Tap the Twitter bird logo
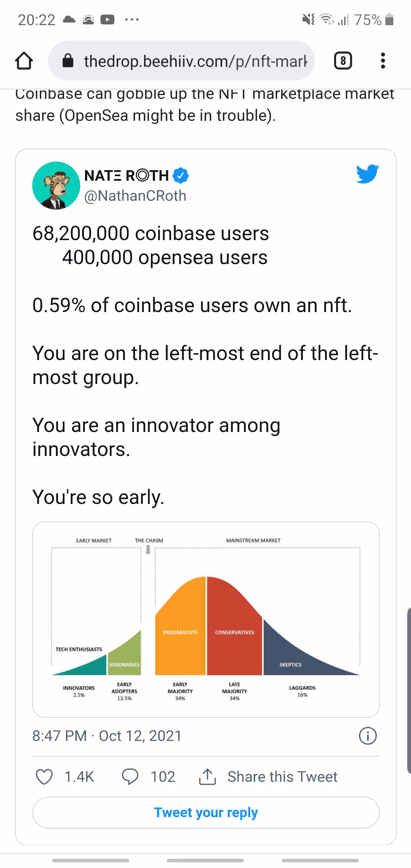 point(367,174)
